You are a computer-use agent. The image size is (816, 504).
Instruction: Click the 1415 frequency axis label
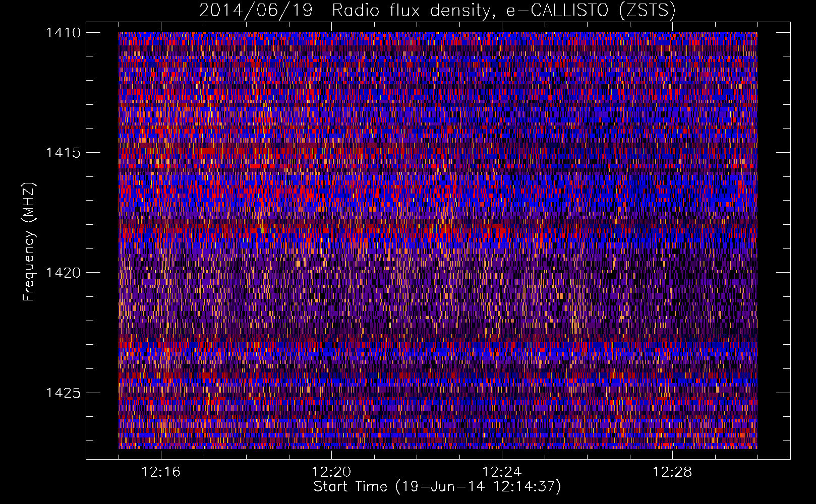[63, 153]
